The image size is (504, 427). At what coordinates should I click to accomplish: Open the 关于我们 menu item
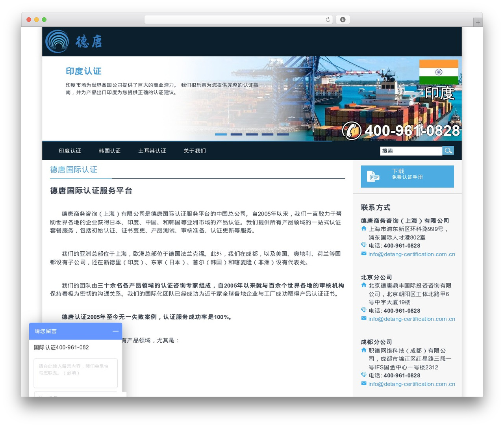(195, 151)
